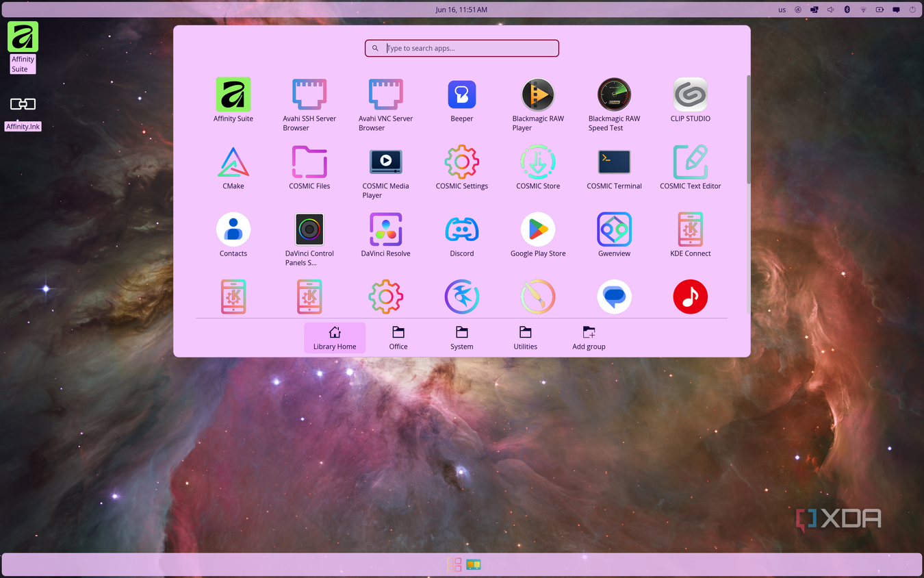Open the notifications panel icon

896,10
